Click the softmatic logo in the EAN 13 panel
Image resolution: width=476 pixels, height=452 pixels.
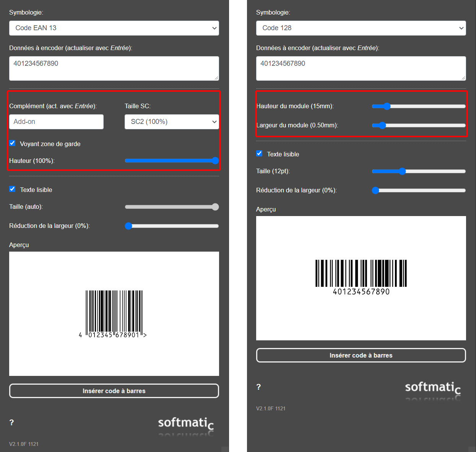[x=185, y=425]
